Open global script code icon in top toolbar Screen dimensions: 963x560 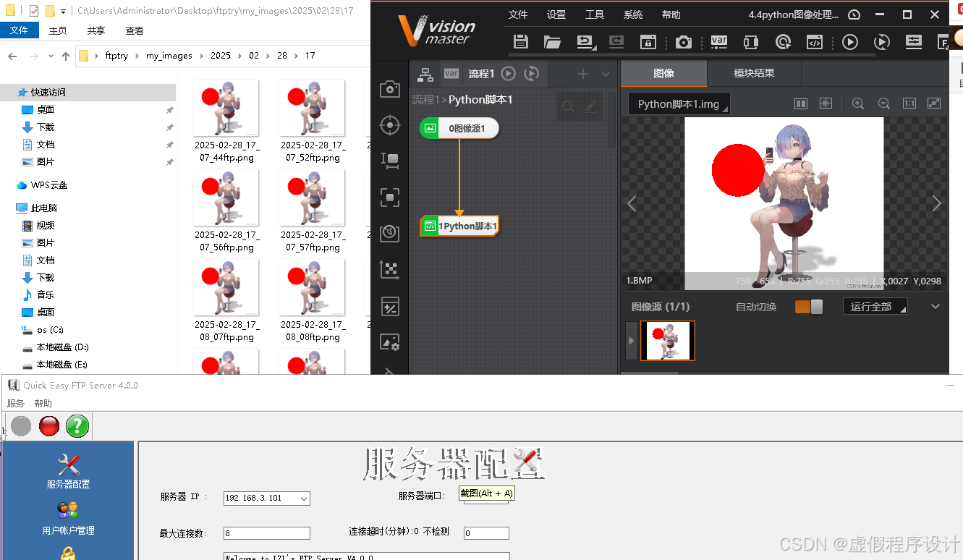(815, 42)
